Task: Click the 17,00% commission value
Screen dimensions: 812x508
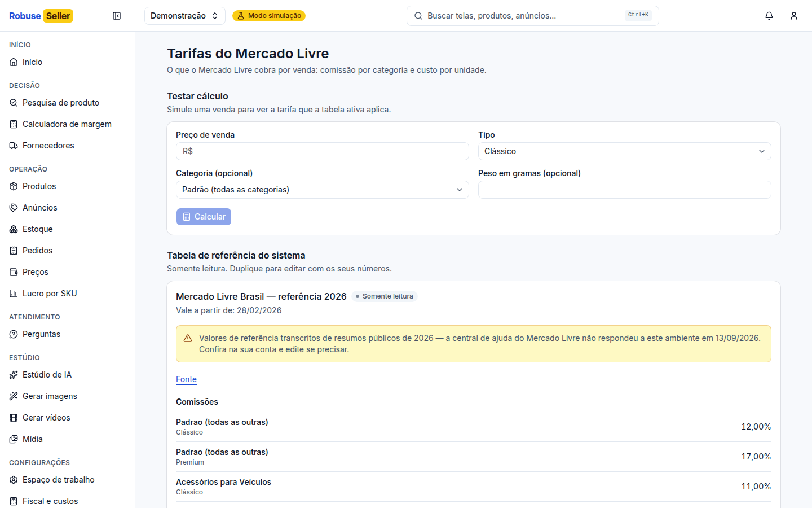Action: point(756,457)
